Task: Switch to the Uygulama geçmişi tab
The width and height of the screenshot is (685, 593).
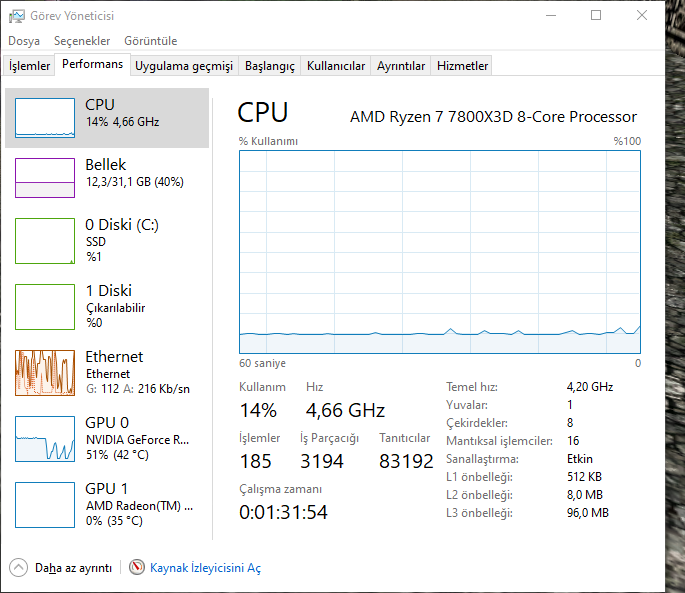Action: pos(184,66)
